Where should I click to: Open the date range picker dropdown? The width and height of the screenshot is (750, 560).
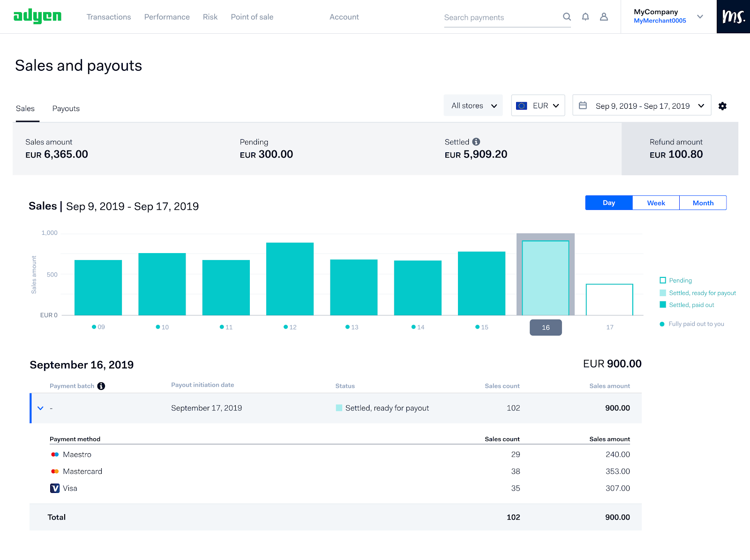[642, 106]
